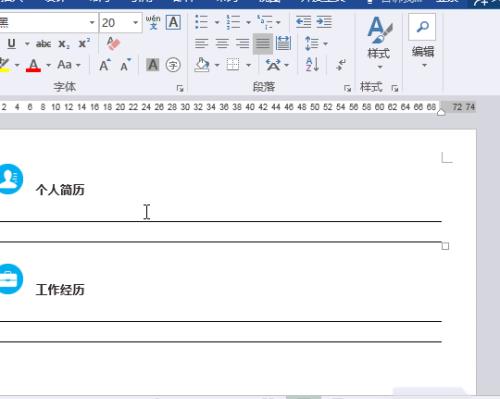
Task: Click the font size input box
Action: (115, 23)
